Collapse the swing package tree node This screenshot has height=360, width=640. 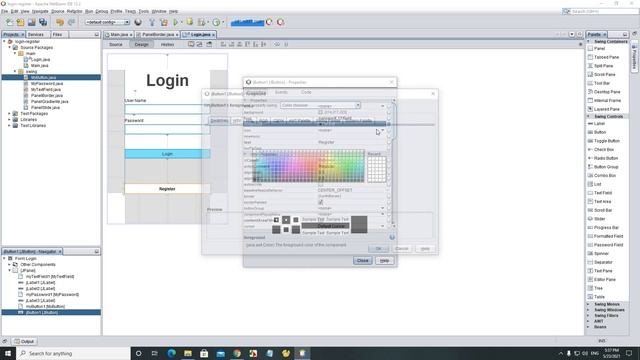tap(15, 71)
